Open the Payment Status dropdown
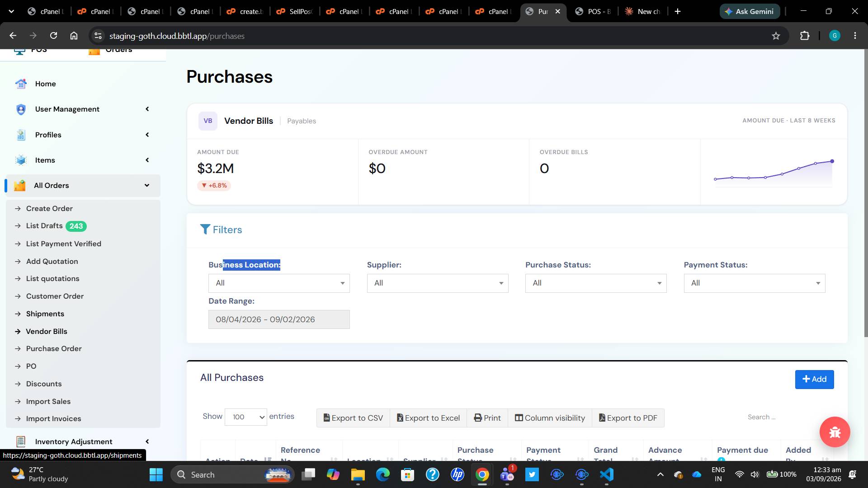The height and width of the screenshot is (488, 868). pos(754,283)
